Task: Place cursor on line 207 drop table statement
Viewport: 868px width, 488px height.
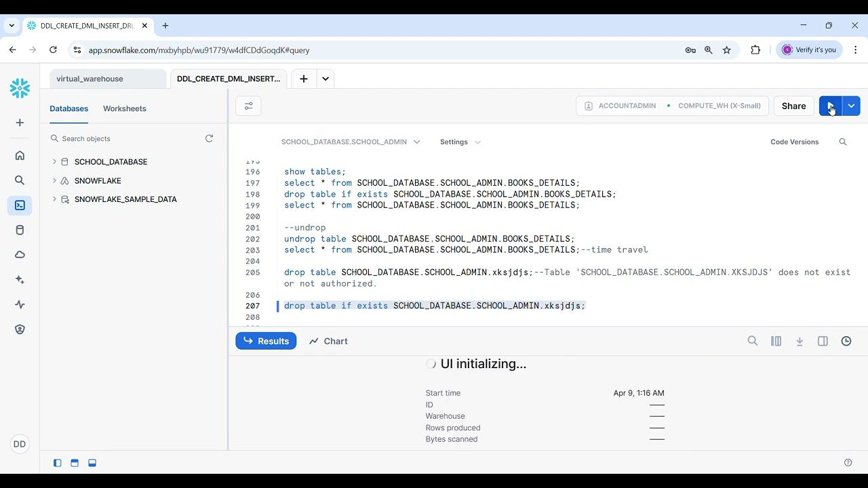Action: click(434, 306)
